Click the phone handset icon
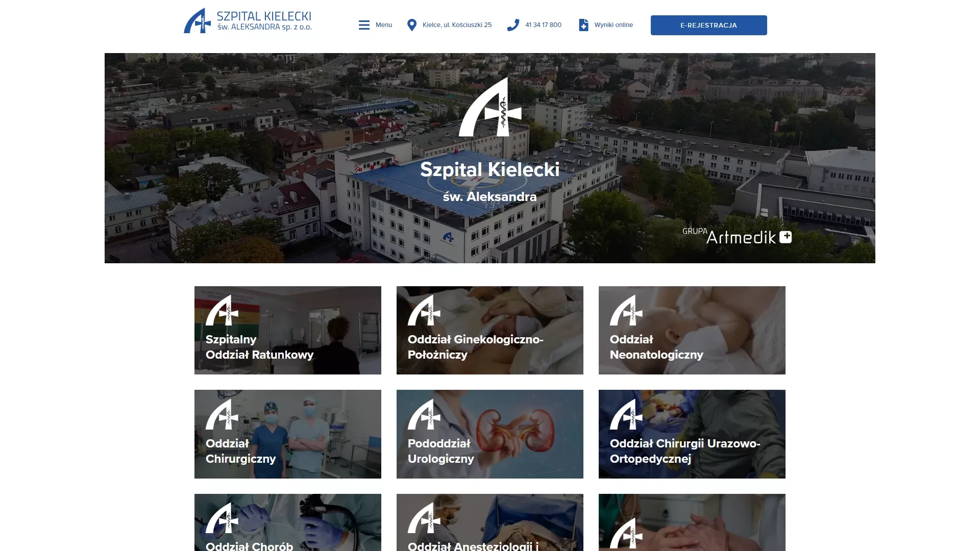 coord(513,25)
